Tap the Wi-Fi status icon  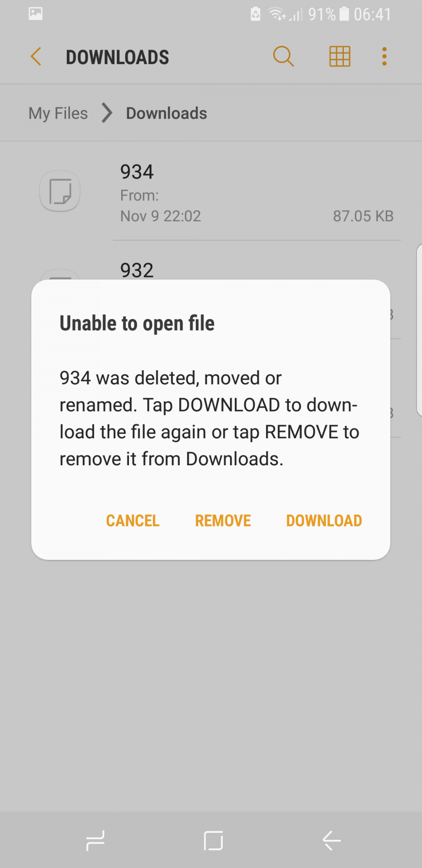tap(277, 14)
